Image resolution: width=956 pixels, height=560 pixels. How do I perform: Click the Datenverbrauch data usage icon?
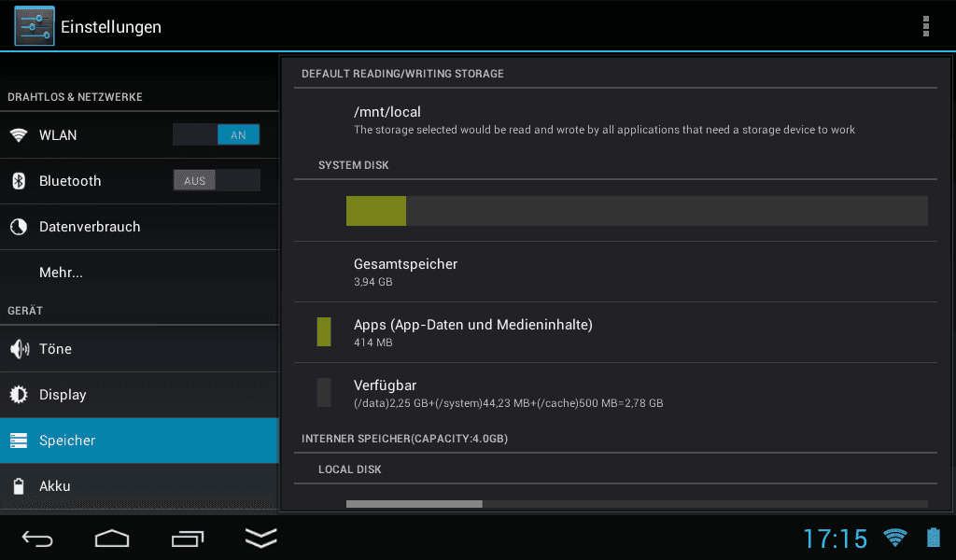(19, 227)
